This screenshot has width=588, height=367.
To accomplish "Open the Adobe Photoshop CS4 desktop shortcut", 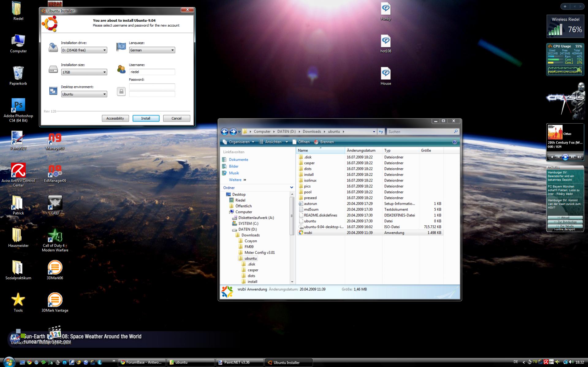I will click(x=18, y=110).
